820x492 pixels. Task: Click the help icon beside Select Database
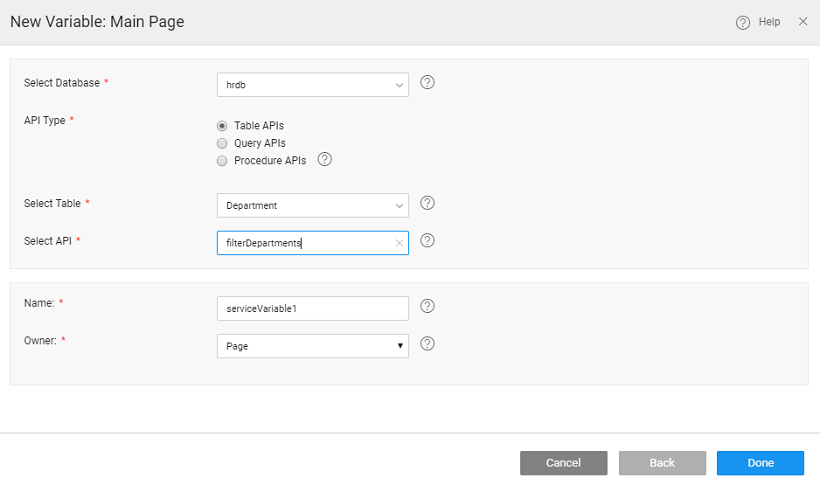pyautogui.click(x=427, y=83)
